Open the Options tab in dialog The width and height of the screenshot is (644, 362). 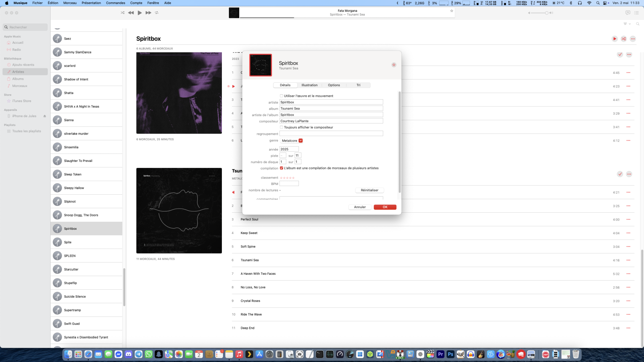tap(334, 85)
